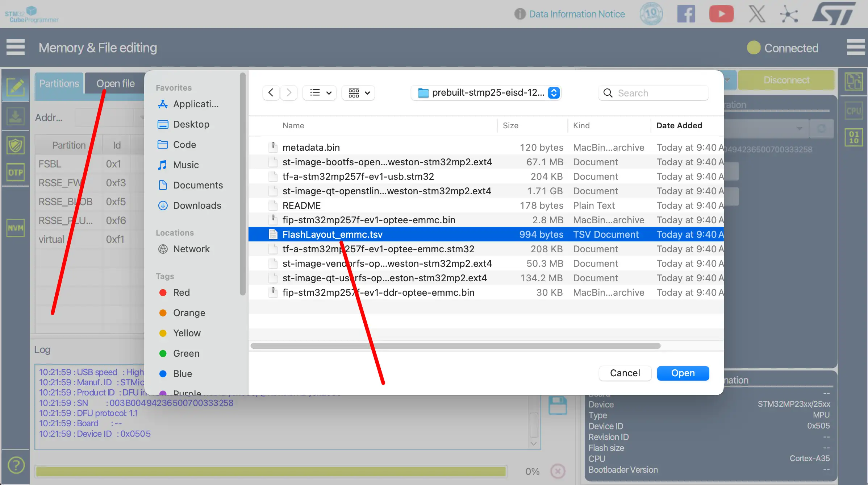Viewport: 868px width, 485px height.
Task: Open the group-by grid dropdown
Action: point(359,93)
